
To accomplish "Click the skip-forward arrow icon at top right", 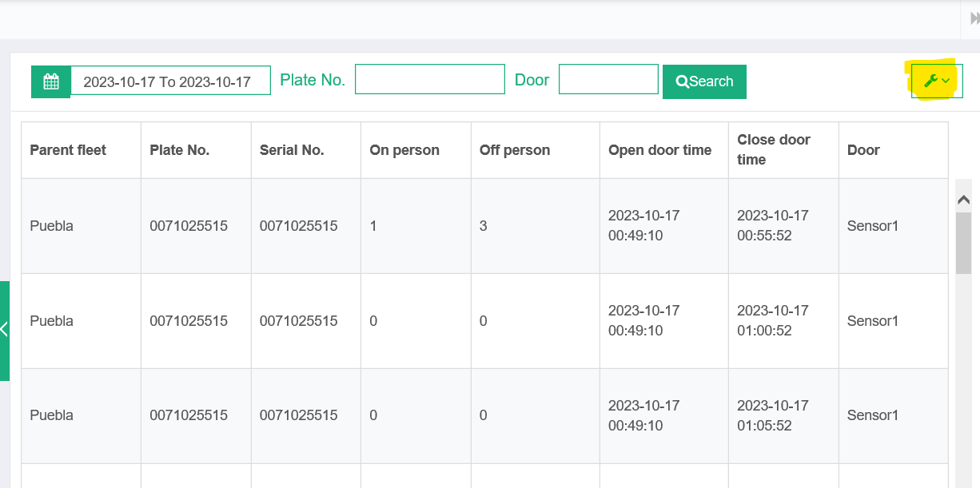I will pyautogui.click(x=974, y=19).
